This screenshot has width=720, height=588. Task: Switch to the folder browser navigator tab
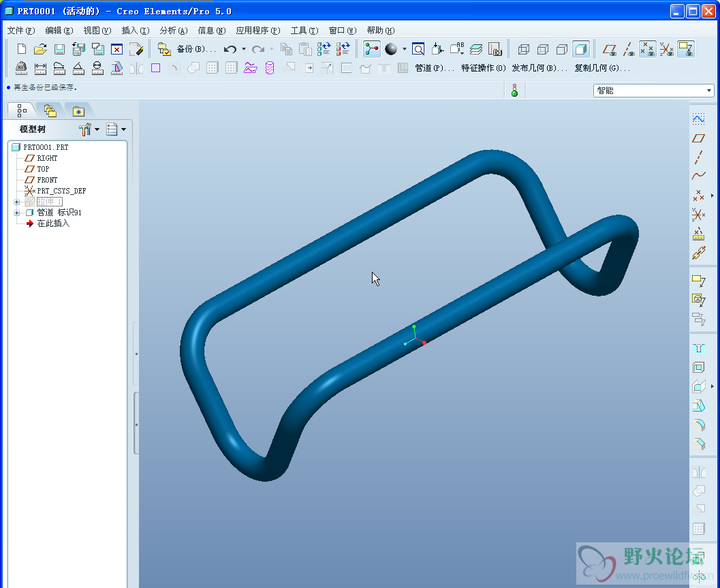(x=50, y=110)
